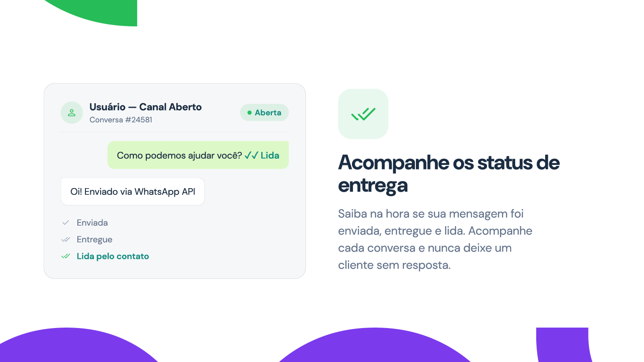This screenshot has width=644, height=362.
Task: Click the single check icon beside Enviada
Action: pos(66,223)
